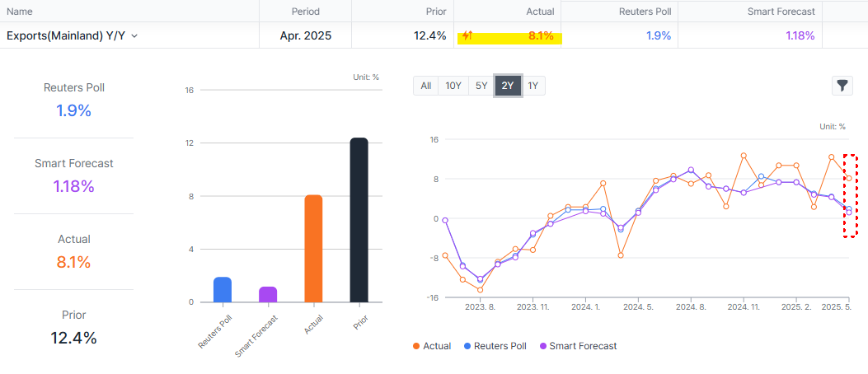The height and width of the screenshot is (374, 868).
Task: Expand the Exports(Mainland) Y/Y dropdown chevron
Action: 134,36
